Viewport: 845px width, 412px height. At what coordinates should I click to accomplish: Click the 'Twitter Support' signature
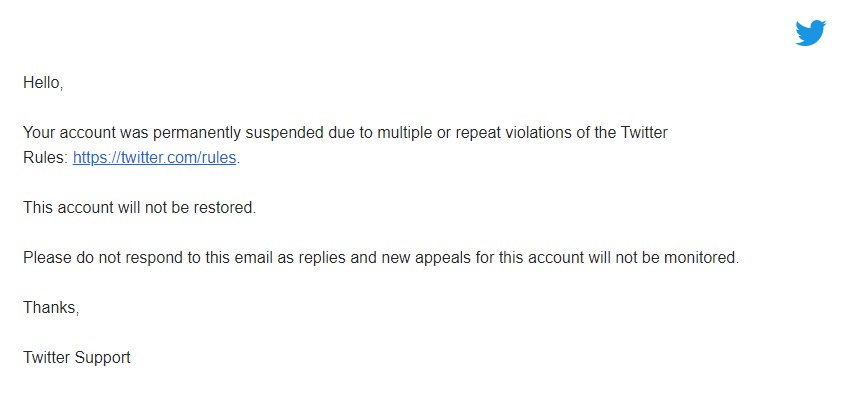tap(77, 358)
